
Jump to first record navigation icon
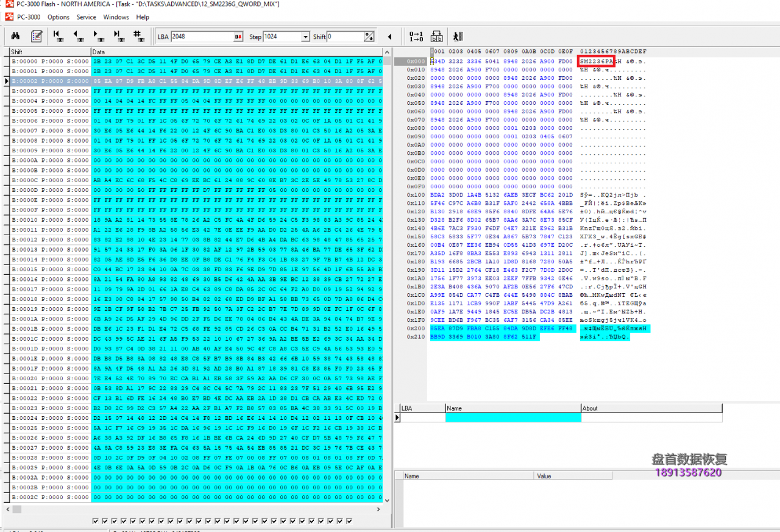[58, 36]
